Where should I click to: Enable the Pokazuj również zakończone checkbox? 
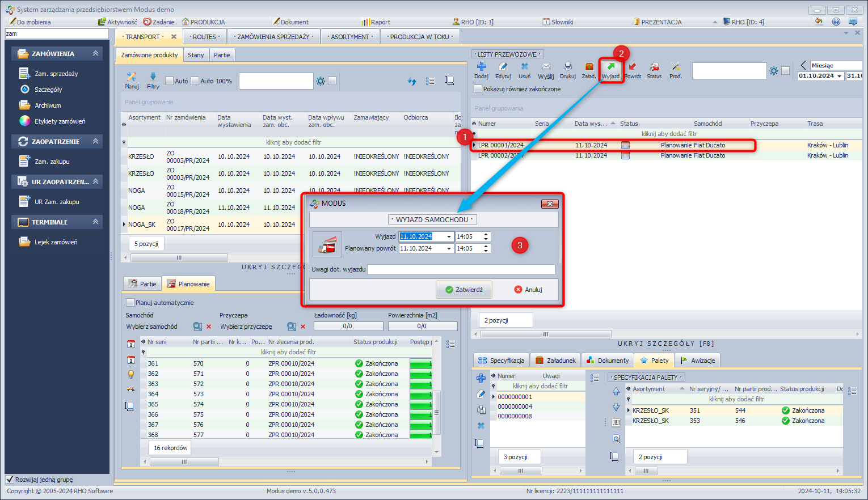(x=478, y=89)
